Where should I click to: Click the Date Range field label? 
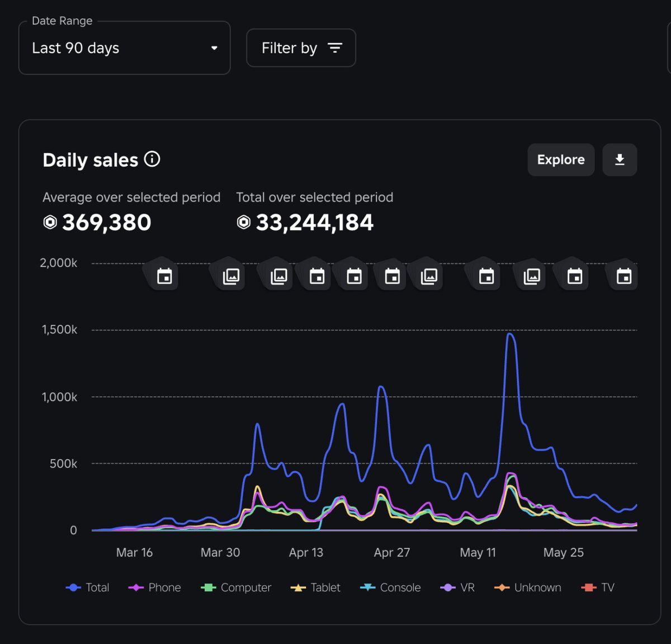(62, 21)
